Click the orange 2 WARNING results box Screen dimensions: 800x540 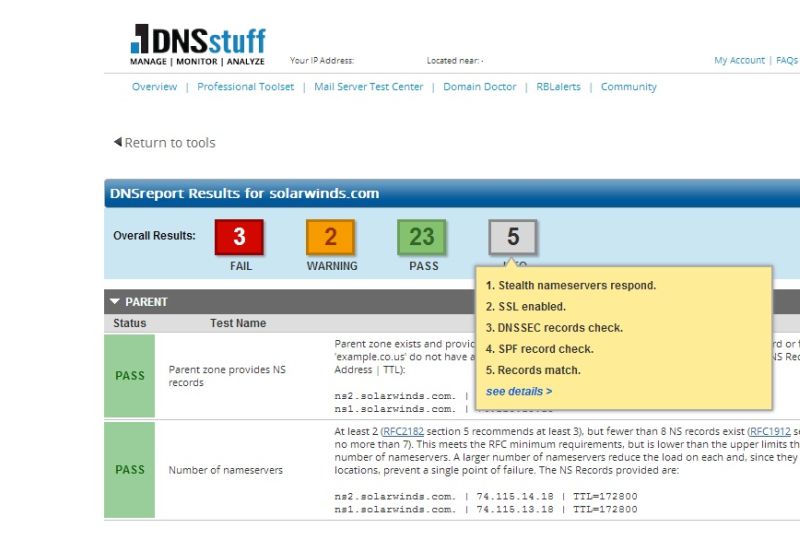coord(331,237)
